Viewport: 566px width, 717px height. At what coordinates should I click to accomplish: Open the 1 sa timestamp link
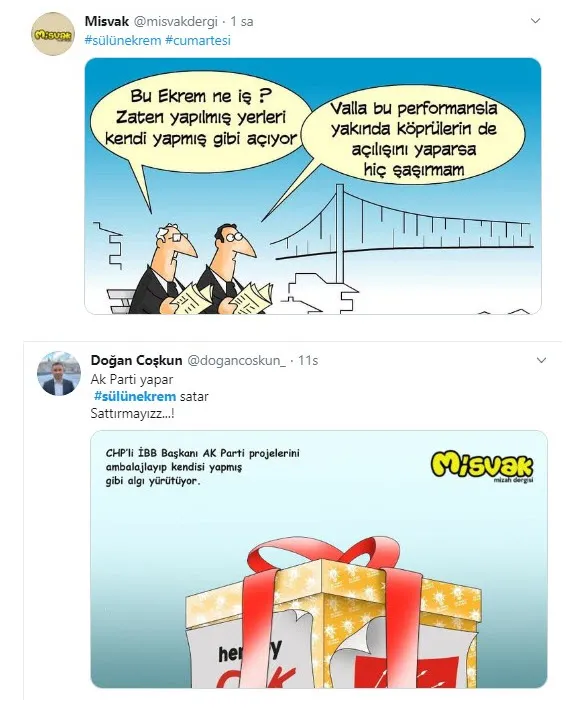click(x=242, y=21)
